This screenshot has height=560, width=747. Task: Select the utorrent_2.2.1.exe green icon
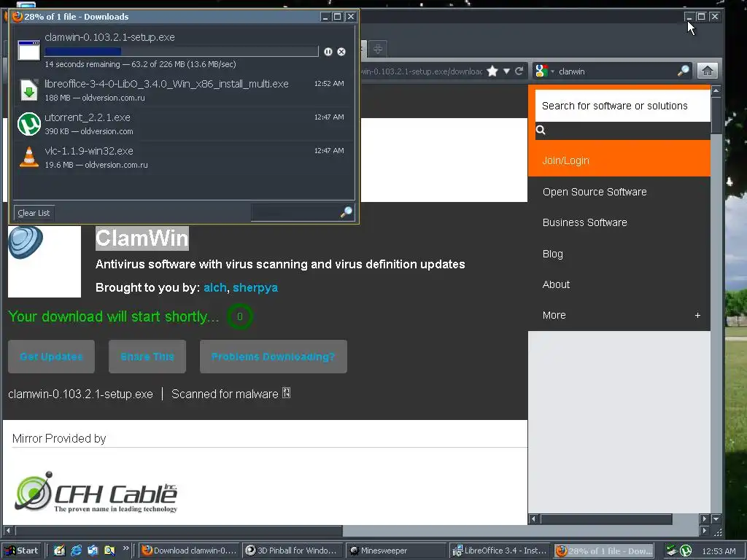[x=29, y=124]
